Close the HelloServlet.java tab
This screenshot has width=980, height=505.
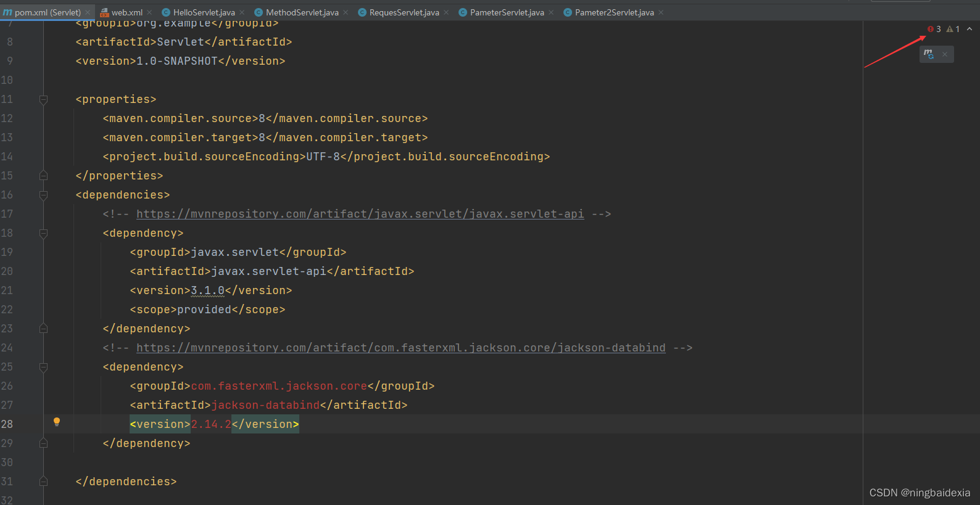(242, 12)
